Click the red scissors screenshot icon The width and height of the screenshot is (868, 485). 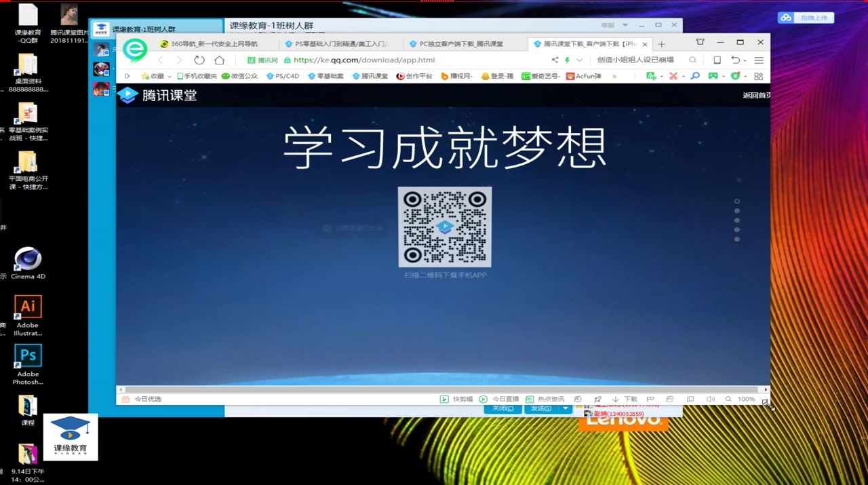click(673, 76)
